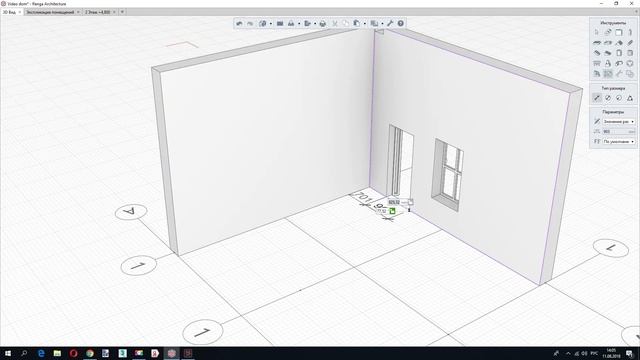Select the window-shaped tool ending Инструменты third row
This screenshot has width=640, height=360.
pos(630,53)
